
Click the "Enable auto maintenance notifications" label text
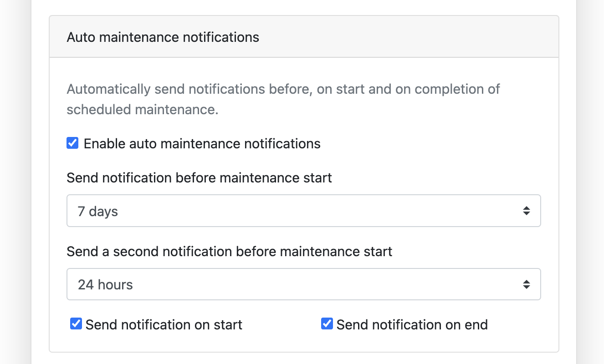click(202, 144)
